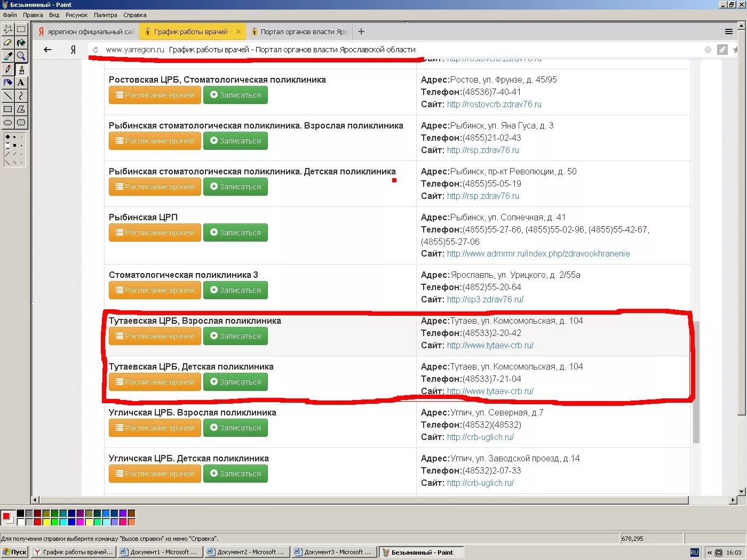Open the Файл menu
This screenshot has height=560, width=747.
[10, 15]
